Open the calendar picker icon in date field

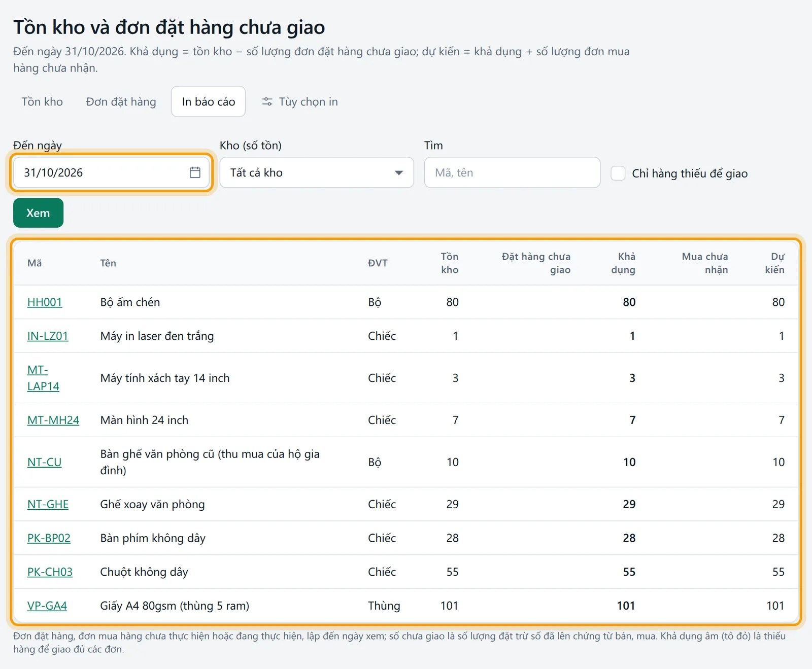coord(195,172)
